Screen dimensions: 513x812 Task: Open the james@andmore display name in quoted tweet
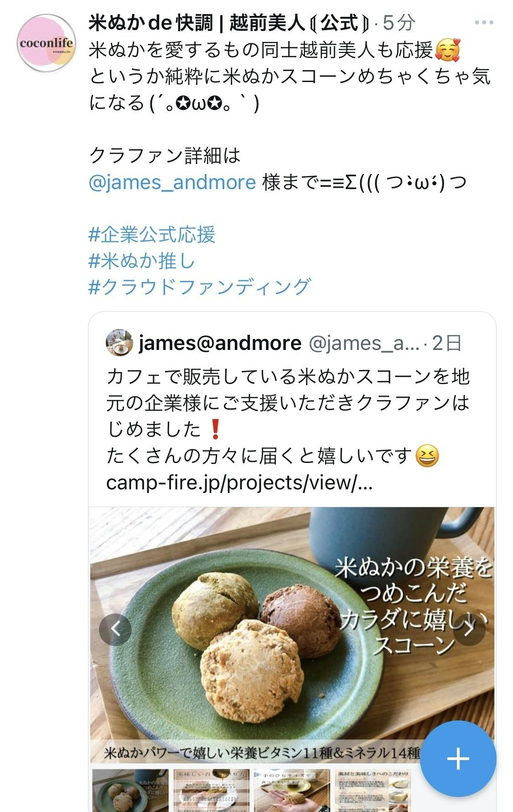pos(220,343)
